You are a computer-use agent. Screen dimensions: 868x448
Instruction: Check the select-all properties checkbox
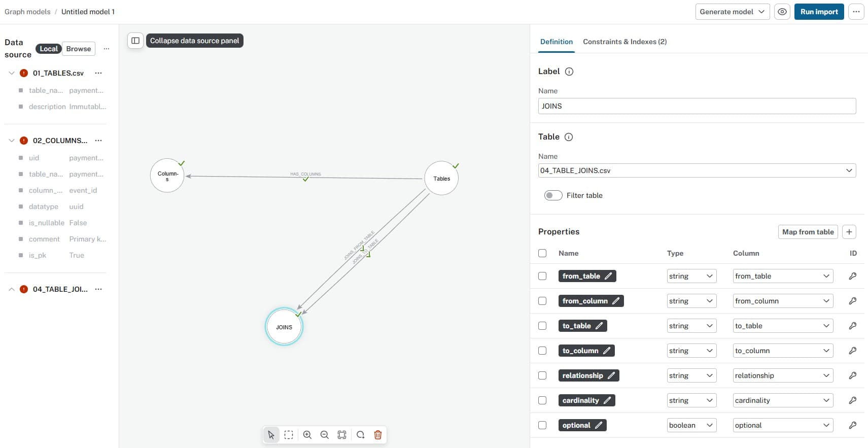(542, 253)
